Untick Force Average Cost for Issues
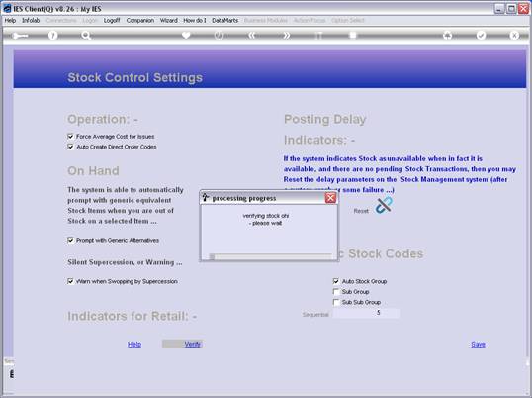This screenshot has width=532, height=398. [70, 137]
